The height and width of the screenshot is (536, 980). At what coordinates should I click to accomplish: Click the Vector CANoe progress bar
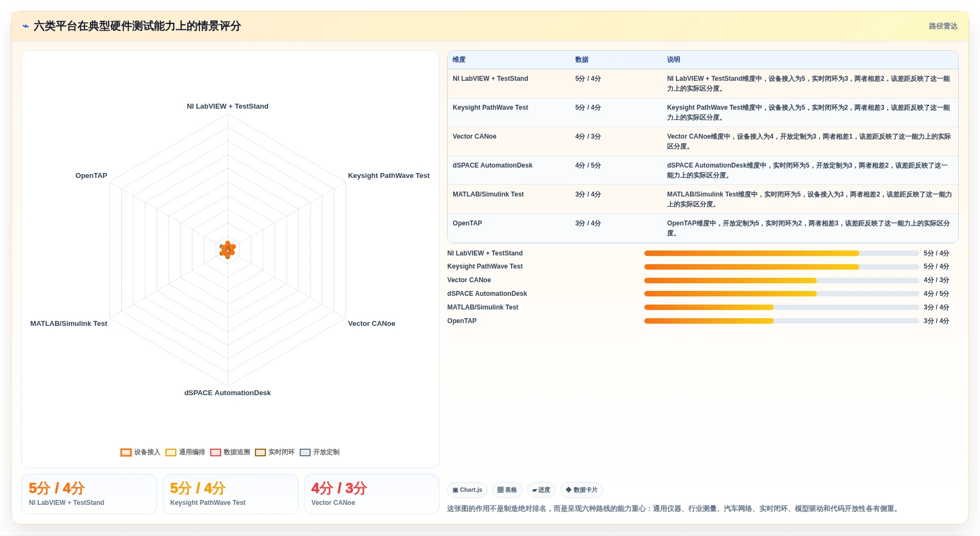click(x=782, y=281)
